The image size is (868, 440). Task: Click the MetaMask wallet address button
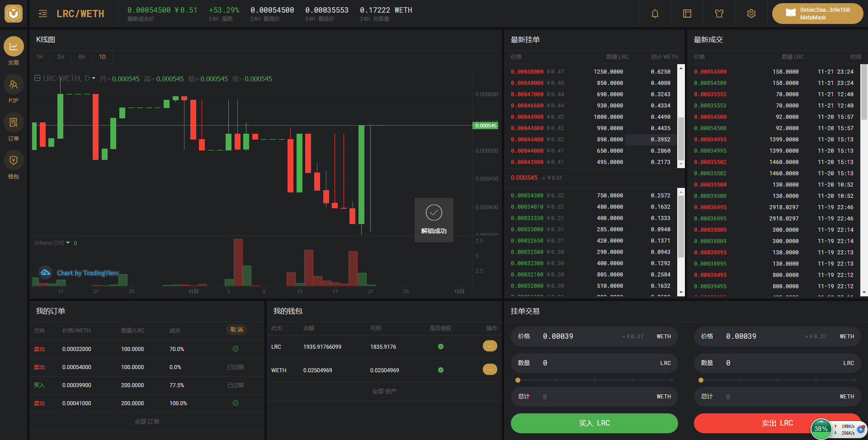pyautogui.click(x=817, y=14)
